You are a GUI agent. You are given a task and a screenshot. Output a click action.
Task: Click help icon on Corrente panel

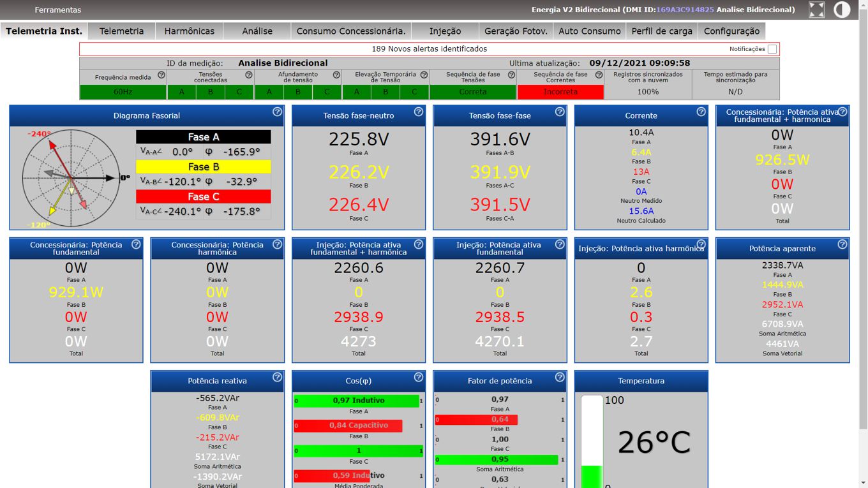tap(701, 112)
